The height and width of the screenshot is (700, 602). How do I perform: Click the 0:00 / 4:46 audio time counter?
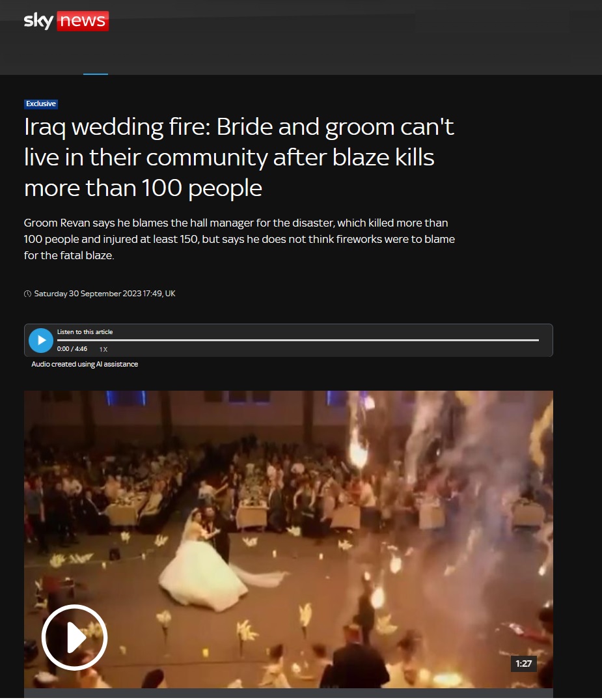[x=72, y=348]
